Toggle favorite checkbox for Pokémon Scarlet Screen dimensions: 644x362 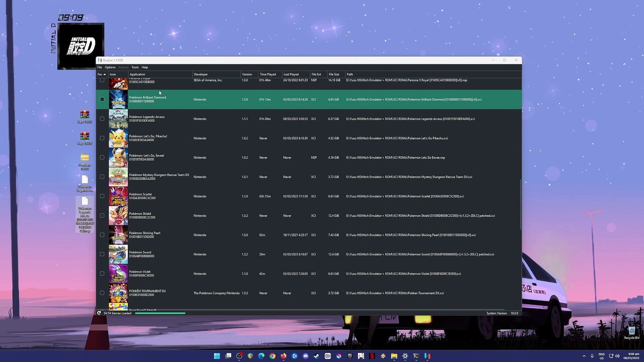tap(102, 196)
